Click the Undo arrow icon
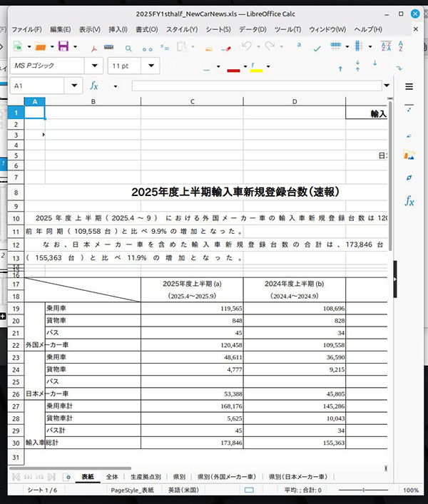428x504 pixels. pyautogui.click(x=247, y=46)
